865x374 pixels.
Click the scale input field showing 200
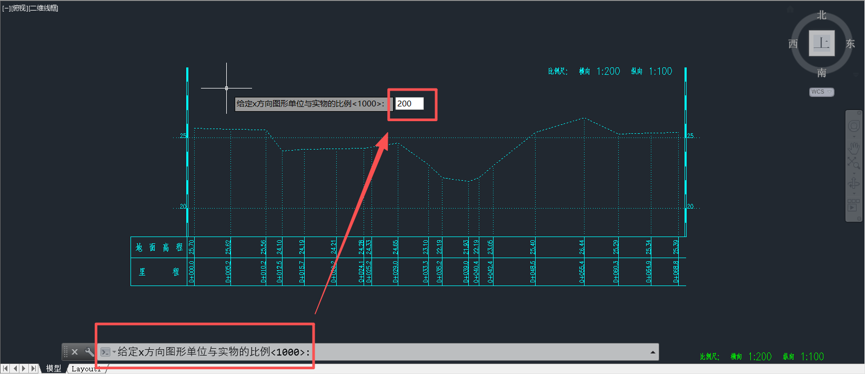pyautogui.click(x=409, y=103)
